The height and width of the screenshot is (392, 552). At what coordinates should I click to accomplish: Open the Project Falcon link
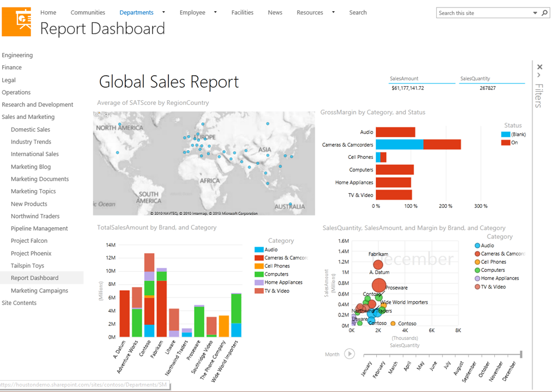coord(29,241)
